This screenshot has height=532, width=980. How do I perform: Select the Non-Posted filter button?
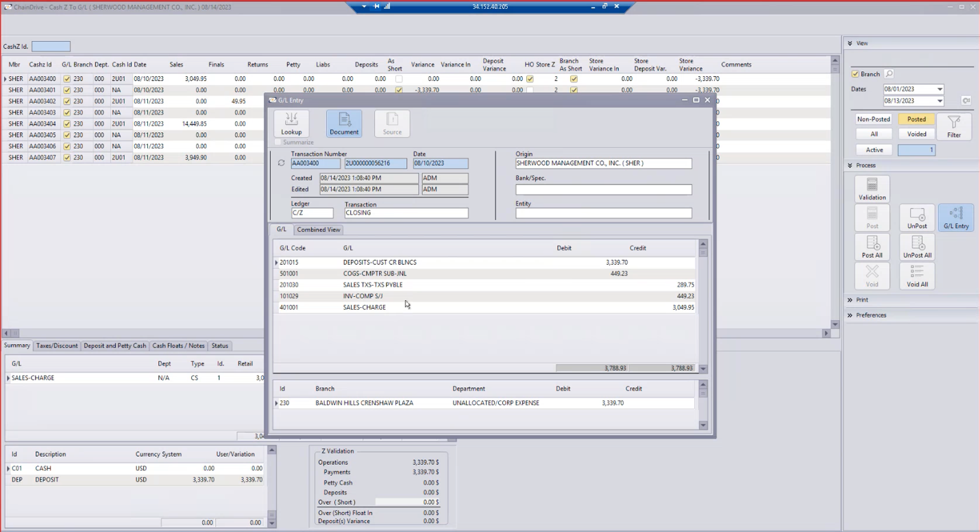[874, 119]
